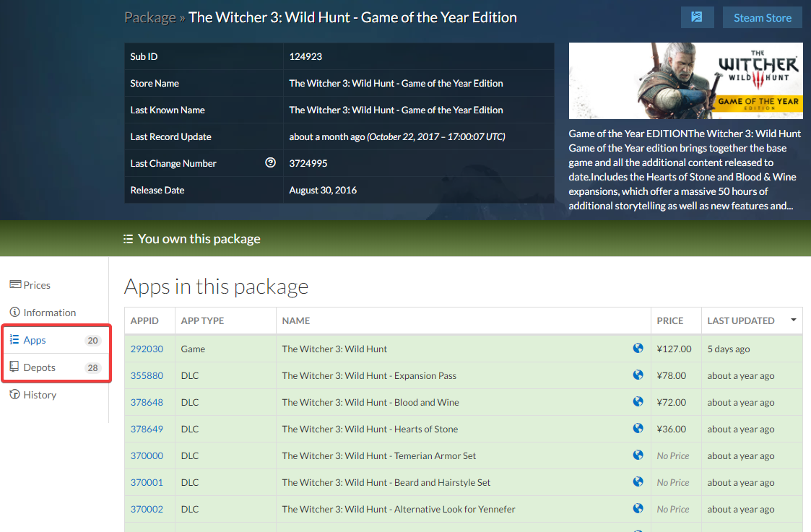Screen dimensions: 811x532
Task: Switch to the Apps sidebar tab
Action: [54, 340]
